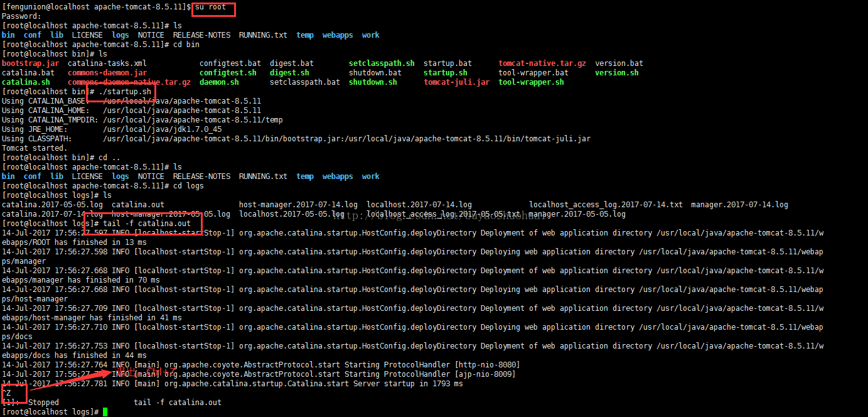
Task: Click the 'cd logs' command text
Action: pos(188,186)
